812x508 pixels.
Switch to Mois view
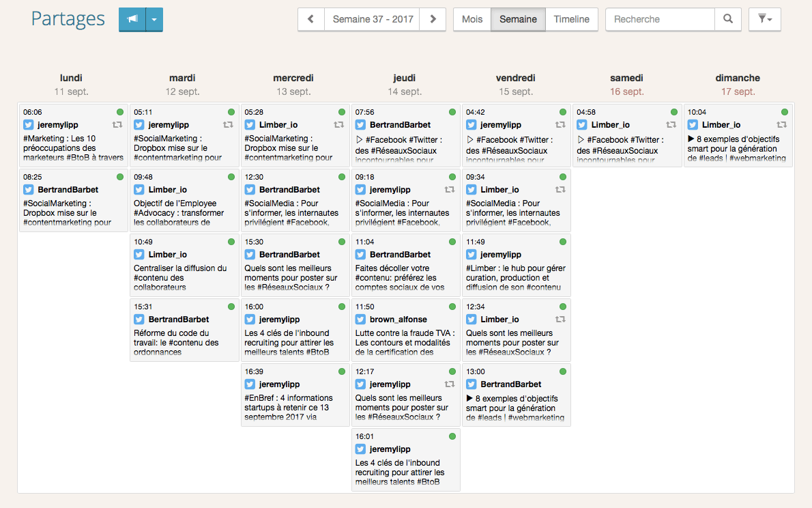pos(472,19)
